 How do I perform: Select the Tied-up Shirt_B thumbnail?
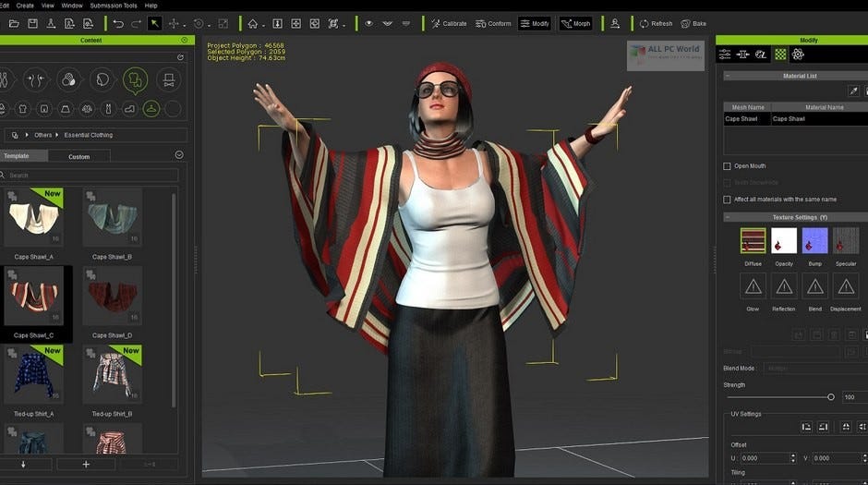(113, 375)
